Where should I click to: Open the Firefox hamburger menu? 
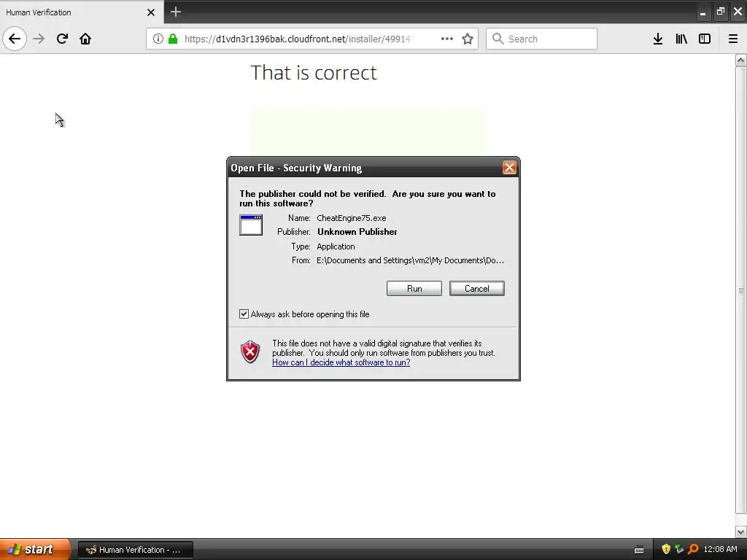click(733, 39)
